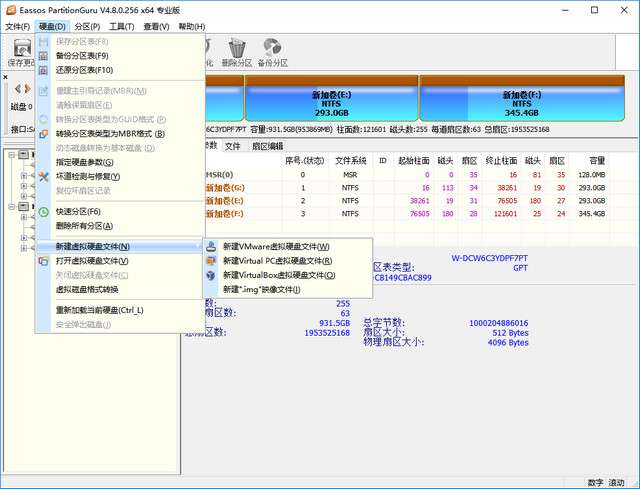Choose 新建".img"映像文件(I) in submenu

262,289
